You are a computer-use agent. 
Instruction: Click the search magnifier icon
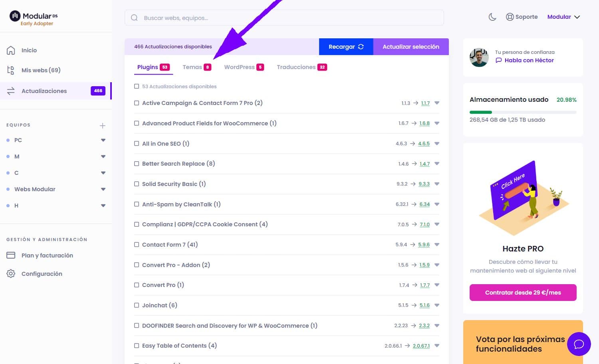(134, 18)
